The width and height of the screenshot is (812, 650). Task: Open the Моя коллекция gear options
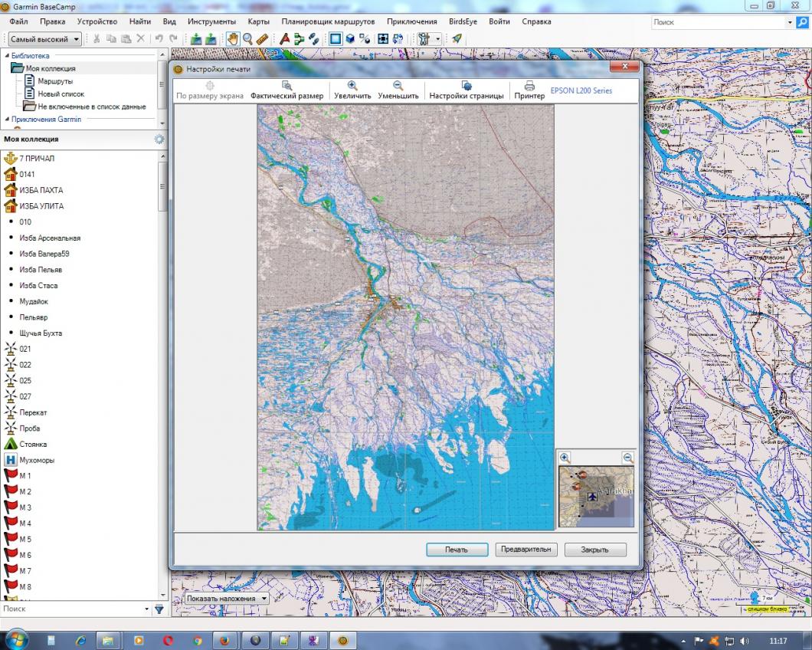point(159,139)
